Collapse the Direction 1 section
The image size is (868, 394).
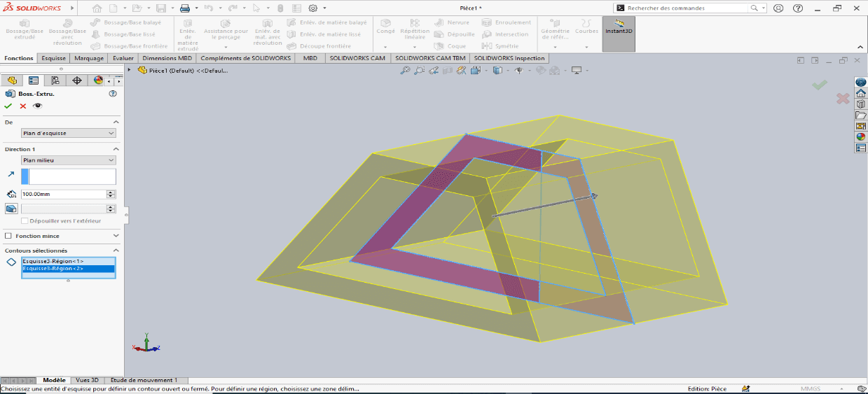tap(116, 149)
